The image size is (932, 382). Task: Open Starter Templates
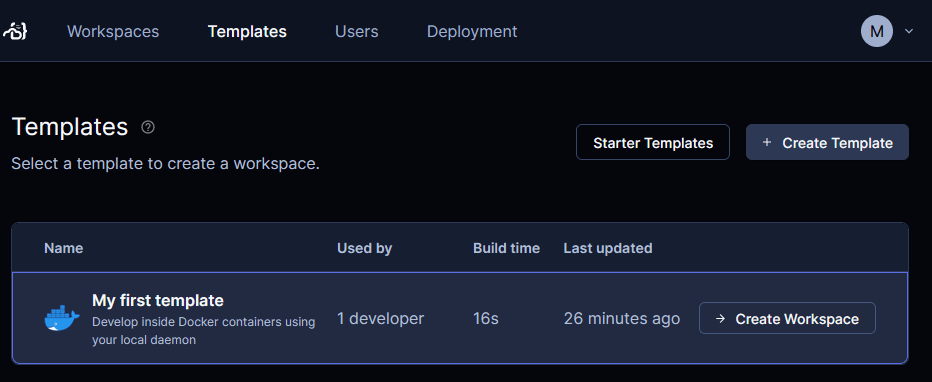(x=653, y=142)
